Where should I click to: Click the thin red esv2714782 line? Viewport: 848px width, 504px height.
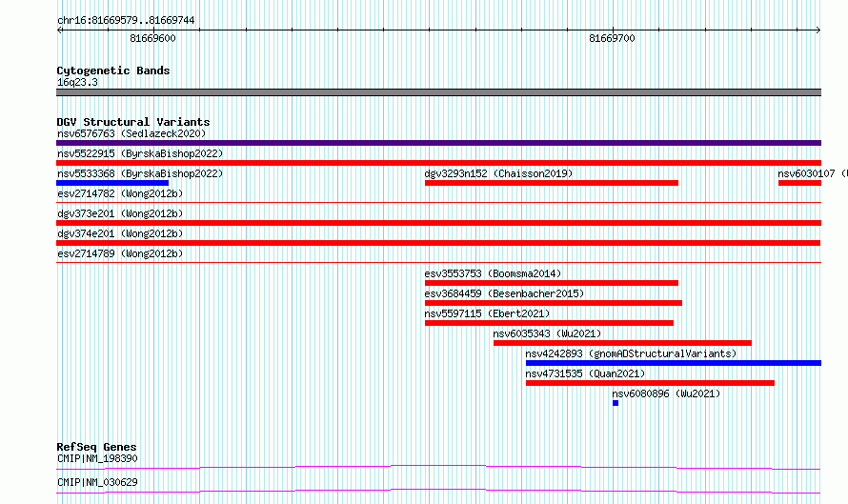point(438,203)
